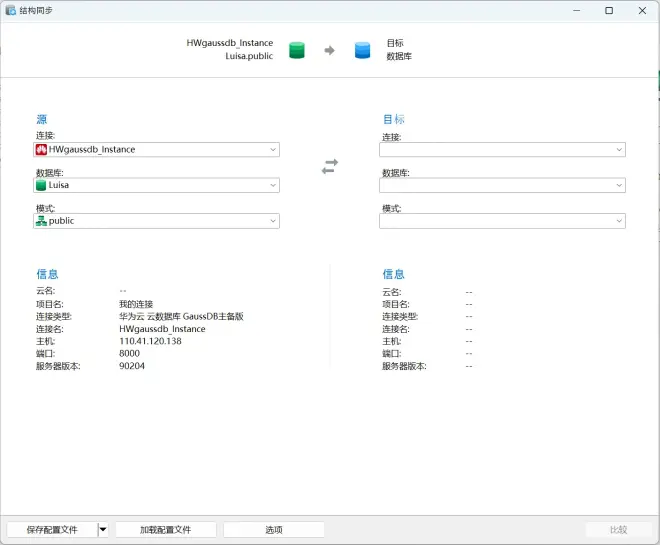
Task: Click the port value 8000
Action: coord(129,354)
